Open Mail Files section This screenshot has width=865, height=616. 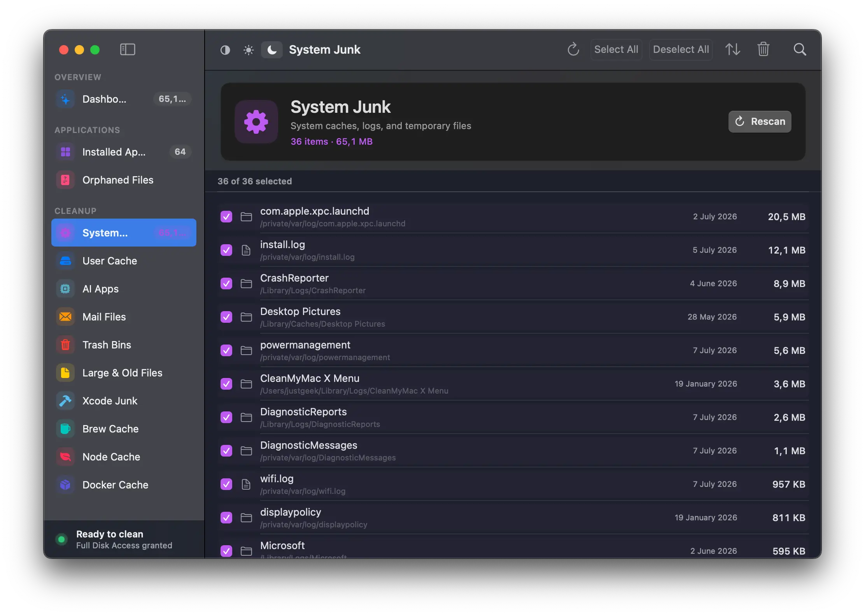pos(124,317)
